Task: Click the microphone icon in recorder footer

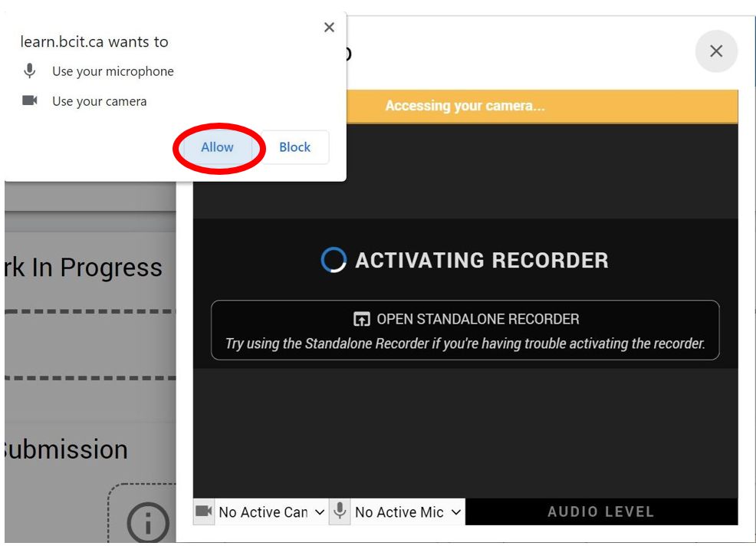Action: click(x=340, y=511)
